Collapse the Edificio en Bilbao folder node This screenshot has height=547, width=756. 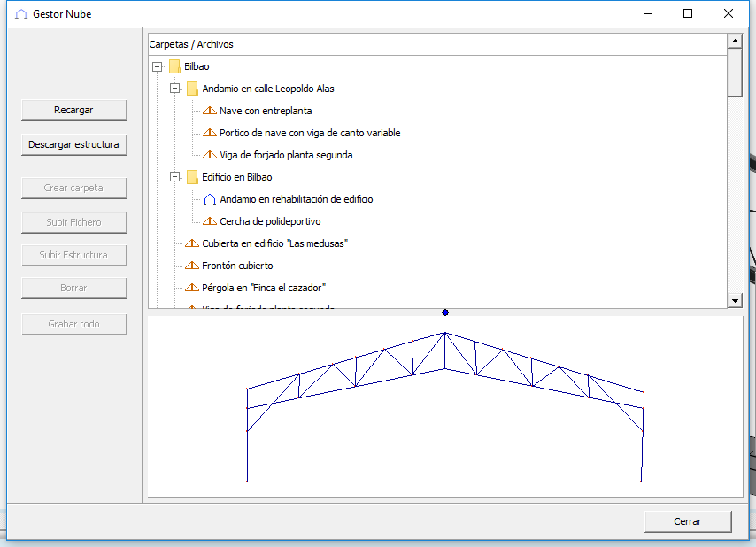(174, 177)
